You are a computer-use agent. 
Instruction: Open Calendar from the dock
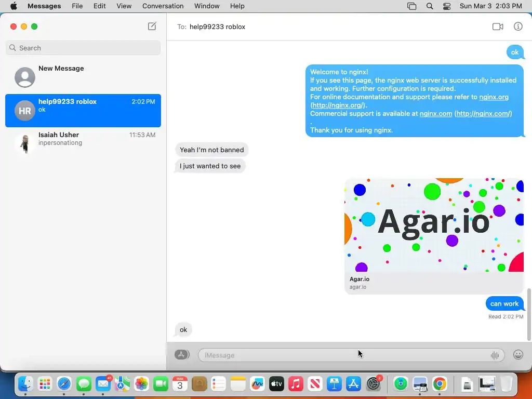point(180,384)
